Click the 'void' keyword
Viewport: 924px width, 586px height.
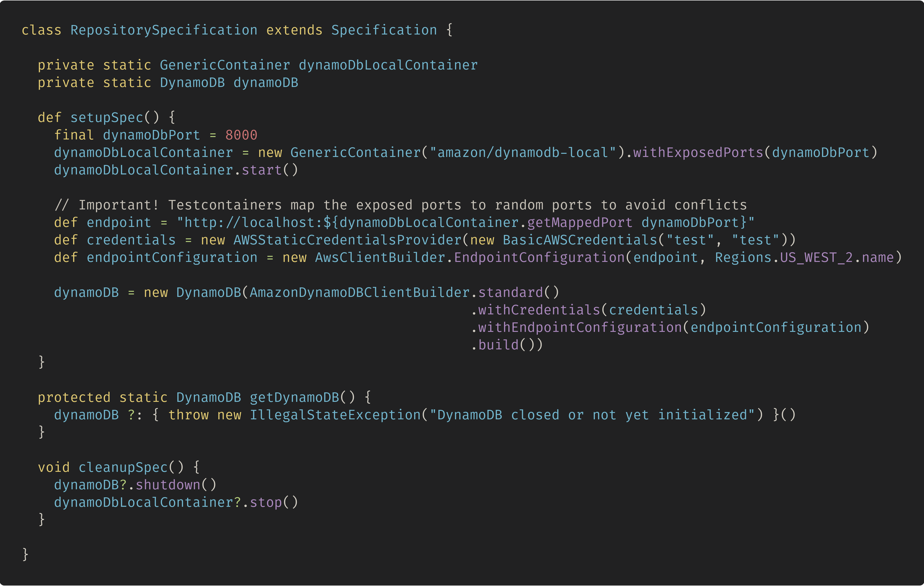54,468
